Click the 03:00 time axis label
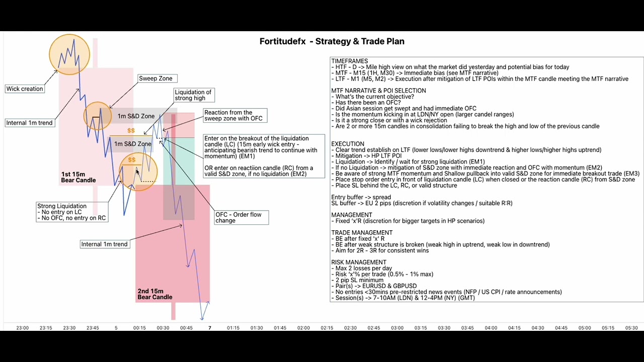The width and height of the screenshot is (644, 362). (x=397, y=328)
